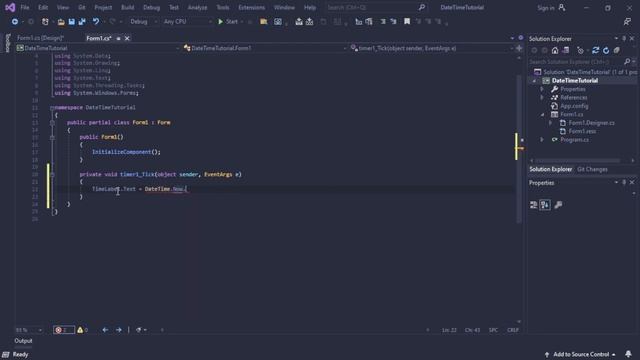Open the File menu
Image resolution: width=640 pixels, height=360 pixels.
pos(25,7)
